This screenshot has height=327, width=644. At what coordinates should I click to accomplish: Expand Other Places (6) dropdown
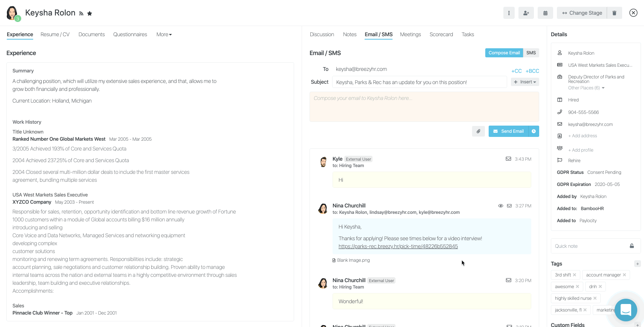coord(586,88)
